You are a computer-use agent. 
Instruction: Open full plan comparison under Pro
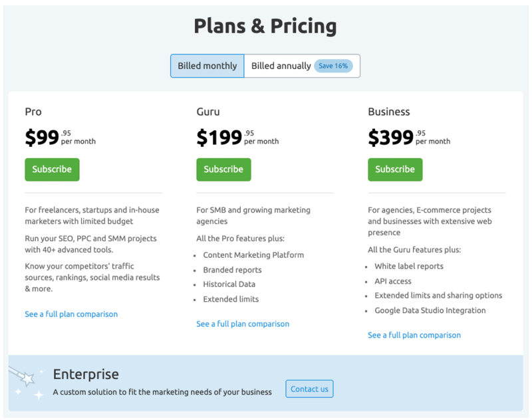point(71,314)
